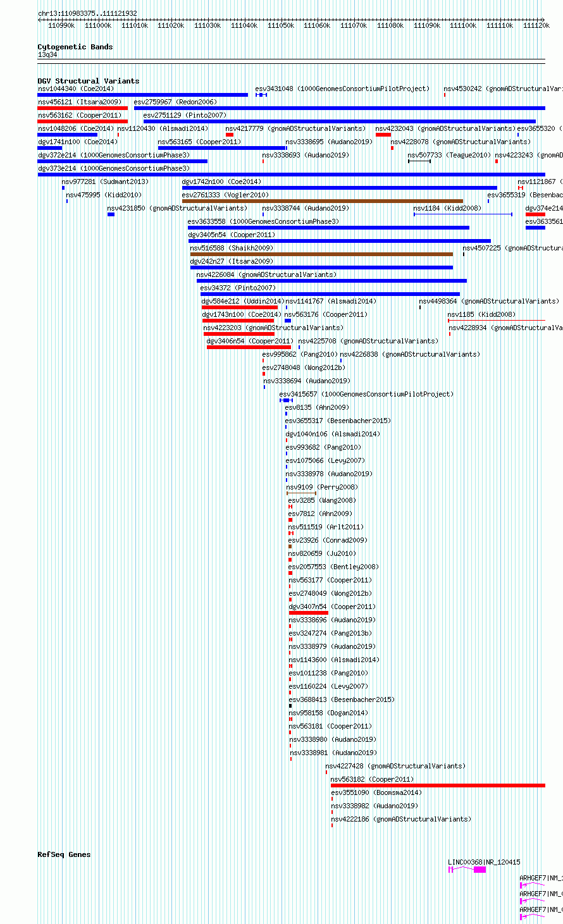Screen dimensions: 563x924
Task: Open variant nsv1141767 (Alsmadi2014)
Action: coord(331,301)
